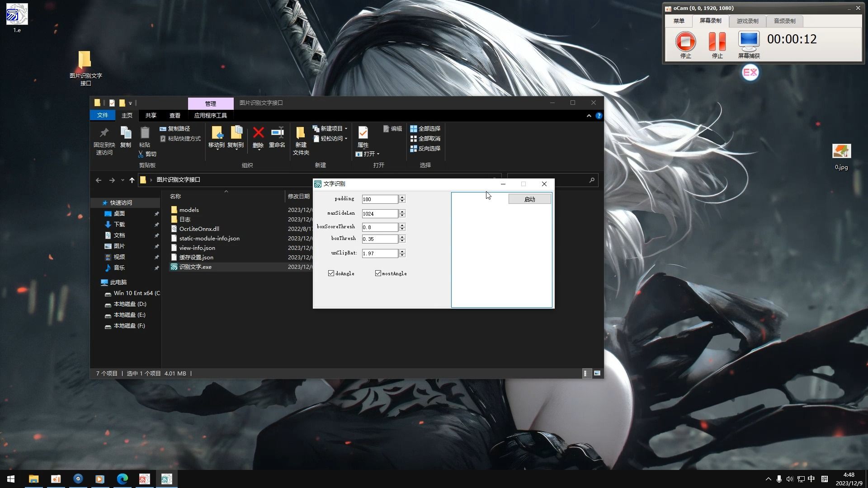The width and height of the screenshot is (868, 488).
Task: Decrease the maxSideLen value spinner
Action: click(402, 216)
